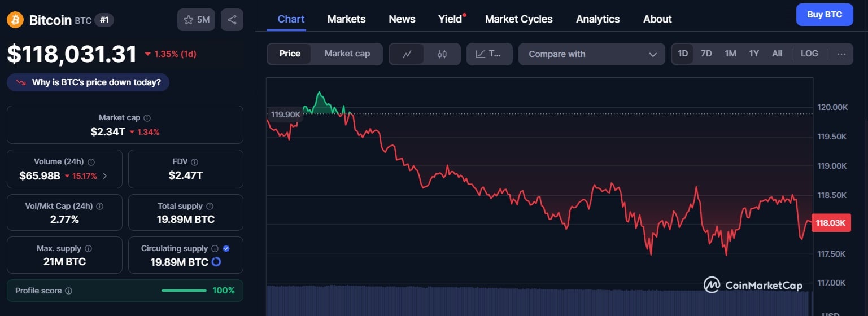Viewport: 868px width, 316px height.
Task: Select the 7D time range
Action: click(x=706, y=54)
